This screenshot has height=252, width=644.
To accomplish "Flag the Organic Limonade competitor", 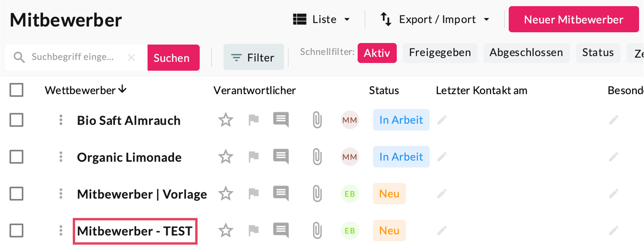I will click(253, 157).
